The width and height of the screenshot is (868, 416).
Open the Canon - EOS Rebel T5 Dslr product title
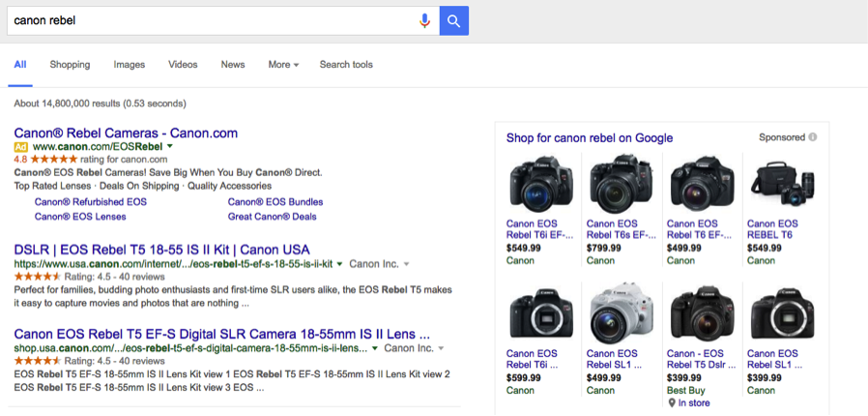[702, 359]
